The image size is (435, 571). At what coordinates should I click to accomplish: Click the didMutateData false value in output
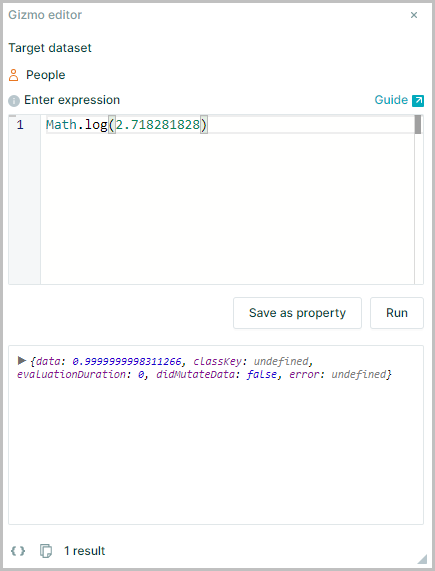261,374
